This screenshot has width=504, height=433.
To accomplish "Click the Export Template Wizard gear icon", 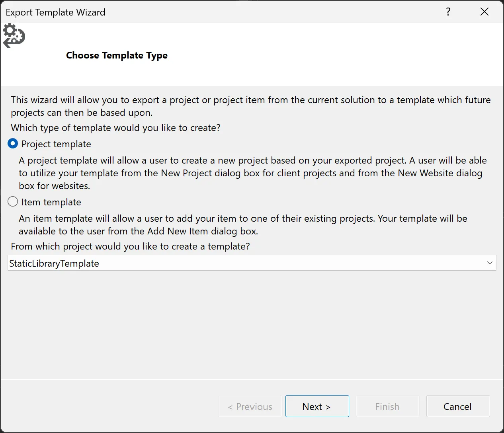I will pyautogui.click(x=14, y=36).
